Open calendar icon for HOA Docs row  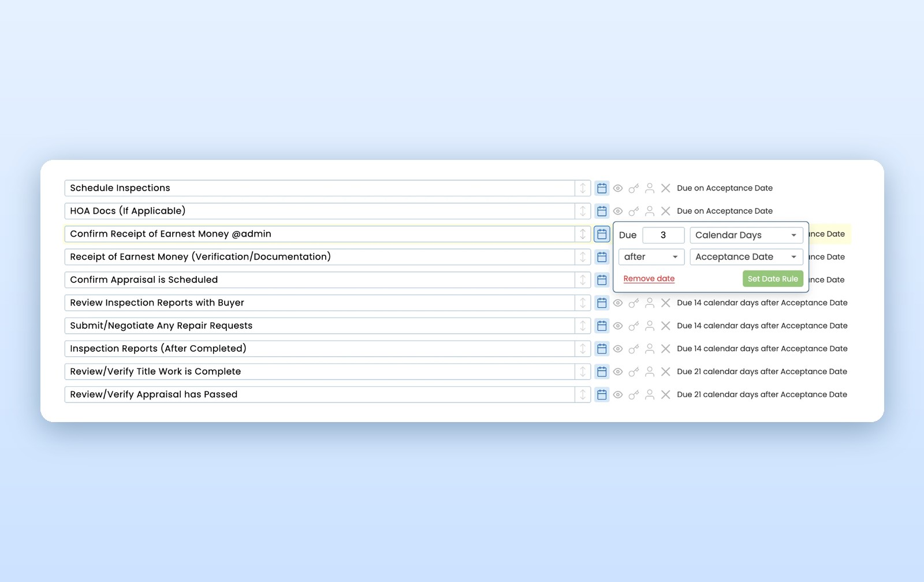tap(602, 211)
